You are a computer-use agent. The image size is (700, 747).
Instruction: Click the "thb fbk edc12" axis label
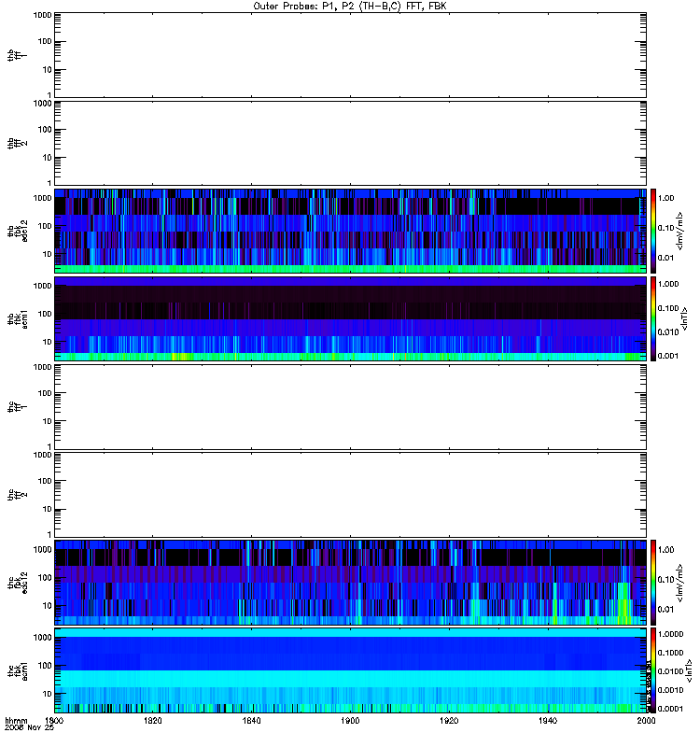(x=17, y=231)
